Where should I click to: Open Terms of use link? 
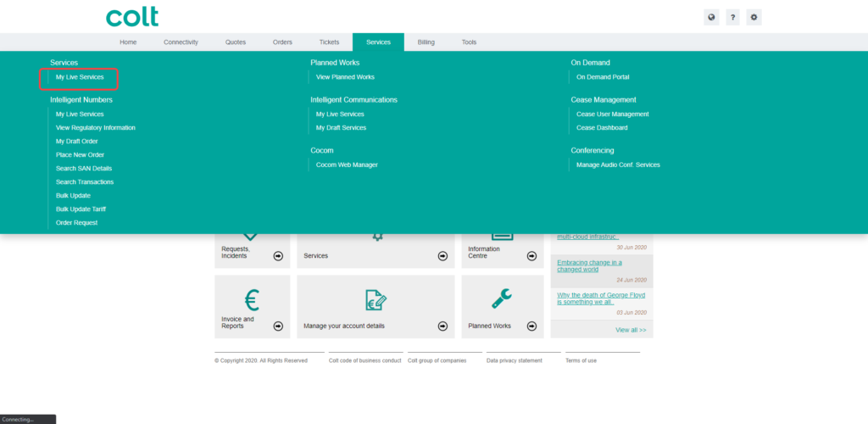point(581,360)
